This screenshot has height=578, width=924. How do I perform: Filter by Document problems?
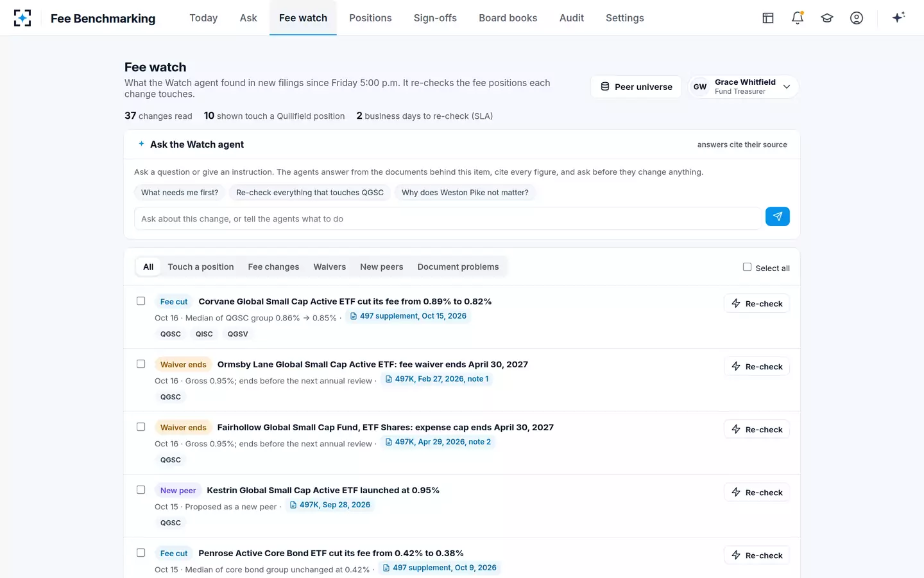click(x=458, y=267)
